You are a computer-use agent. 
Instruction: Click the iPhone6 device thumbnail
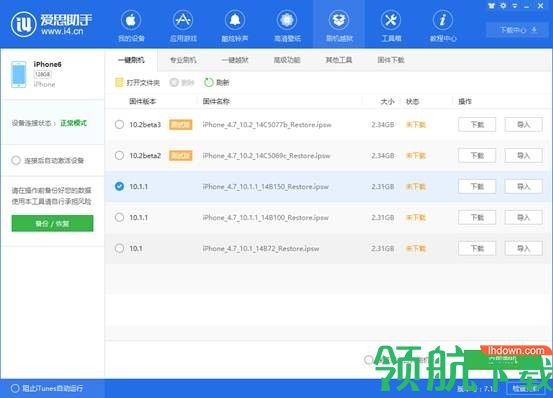coord(19,74)
